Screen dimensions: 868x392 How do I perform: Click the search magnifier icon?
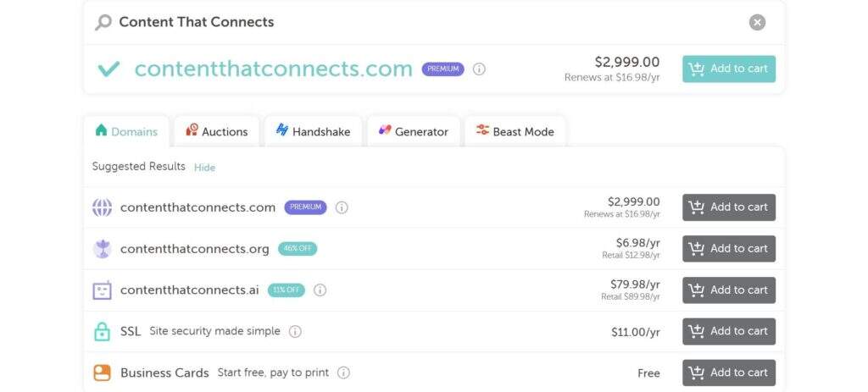pyautogui.click(x=103, y=23)
